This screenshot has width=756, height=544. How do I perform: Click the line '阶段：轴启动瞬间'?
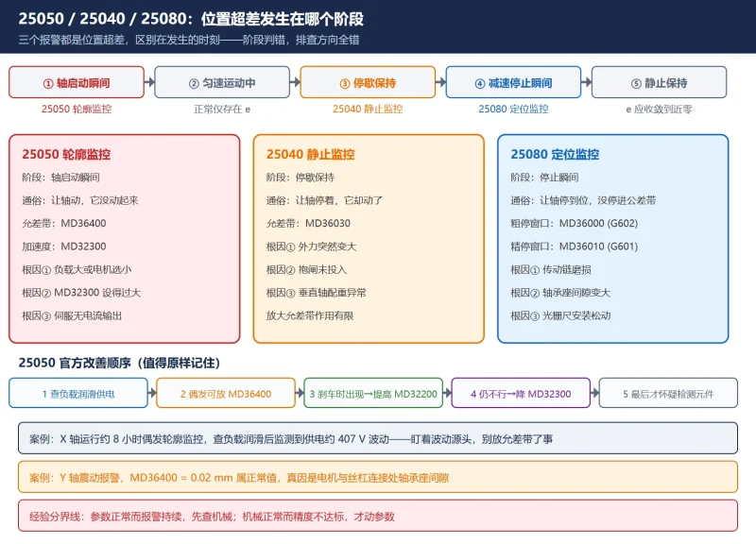pos(60,178)
